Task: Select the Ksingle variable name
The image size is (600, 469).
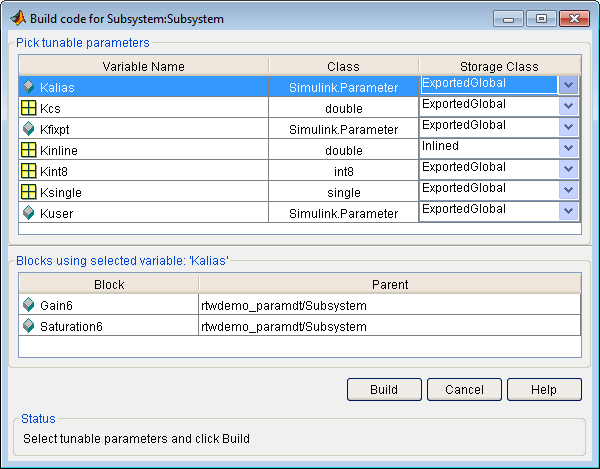Action: 60,193
